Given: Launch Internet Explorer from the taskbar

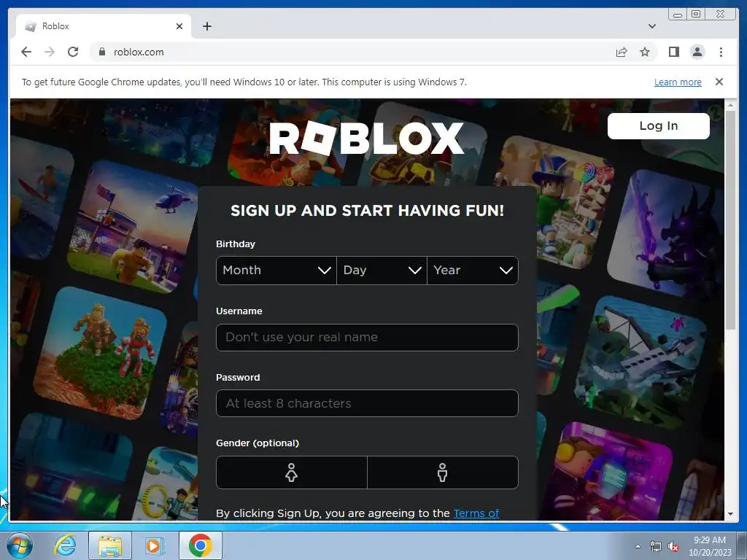Looking at the screenshot, I should (x=65, y=545).
